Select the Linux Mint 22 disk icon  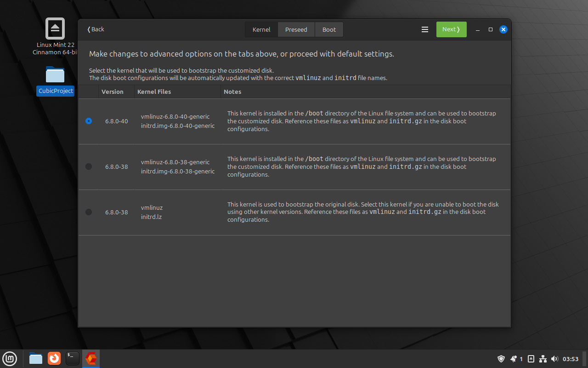pyautogui.click(x=55, y=29)
